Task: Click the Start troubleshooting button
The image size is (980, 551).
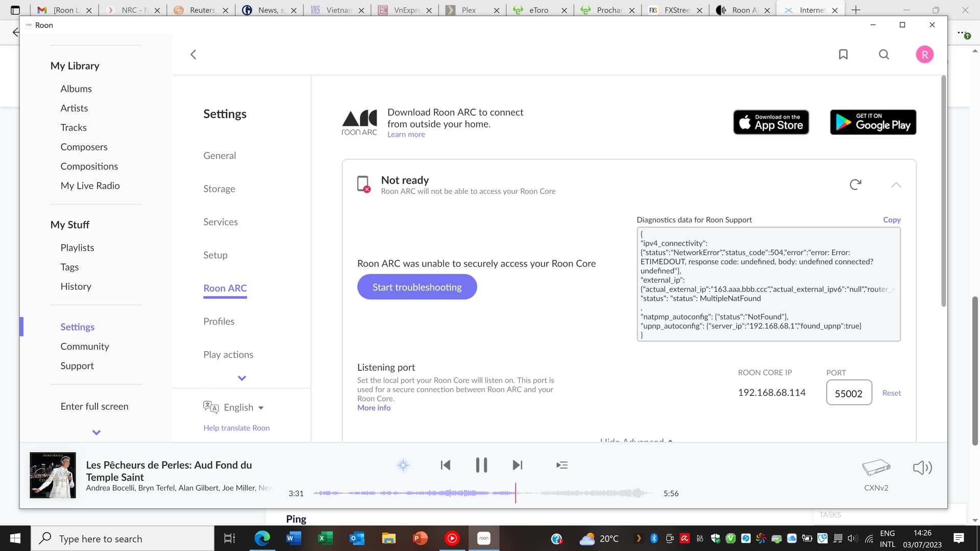Action: 416,287
